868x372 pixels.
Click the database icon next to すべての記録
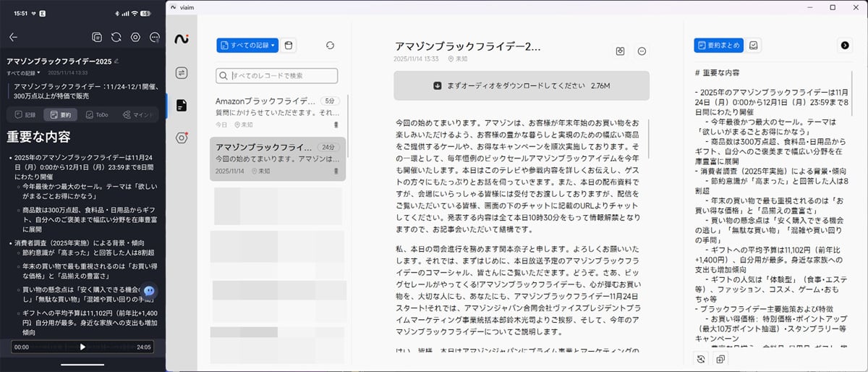pyautogui.click(x=288, y=46)
